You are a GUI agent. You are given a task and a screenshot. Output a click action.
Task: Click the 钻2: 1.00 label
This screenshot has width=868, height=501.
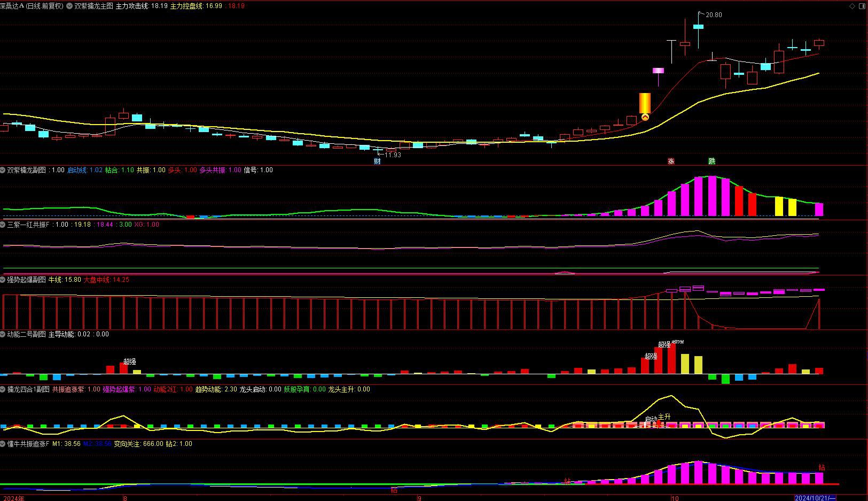click(179, 444)
